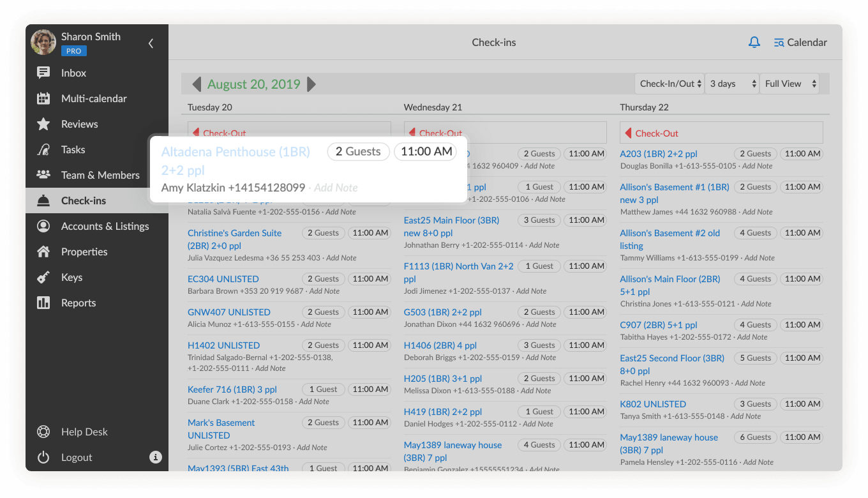Viewport: 868px width, 498px height.
Task: Open Mark's Basement UNLISTED listing
Action: [221, 429]
